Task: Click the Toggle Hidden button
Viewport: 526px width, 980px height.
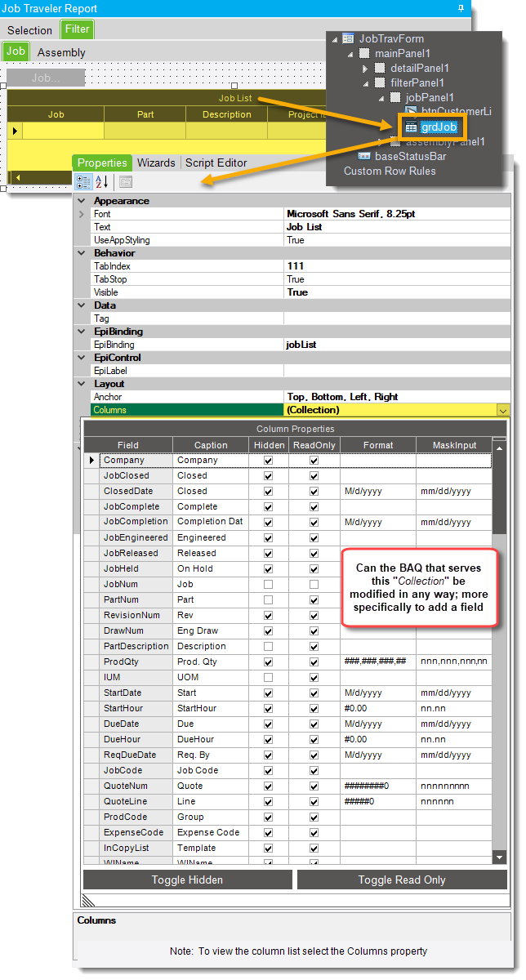Action: pos(188,880)
